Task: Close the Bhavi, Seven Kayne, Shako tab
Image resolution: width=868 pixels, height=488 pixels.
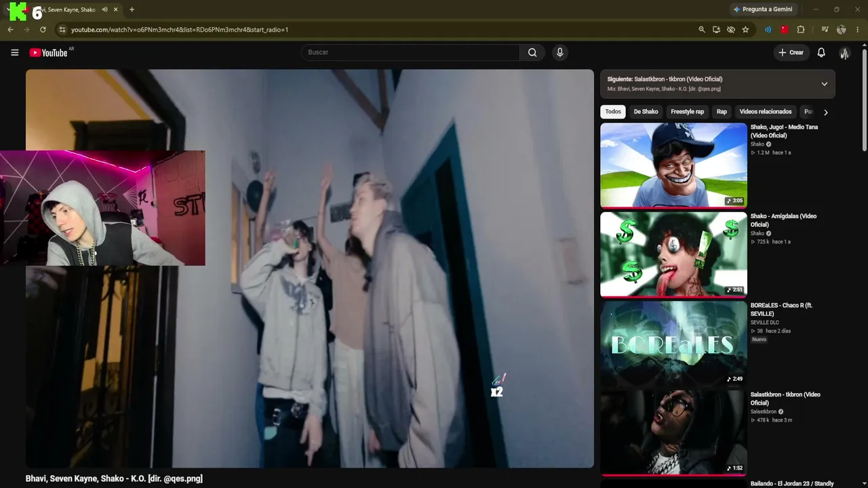Action: (116, 9)
